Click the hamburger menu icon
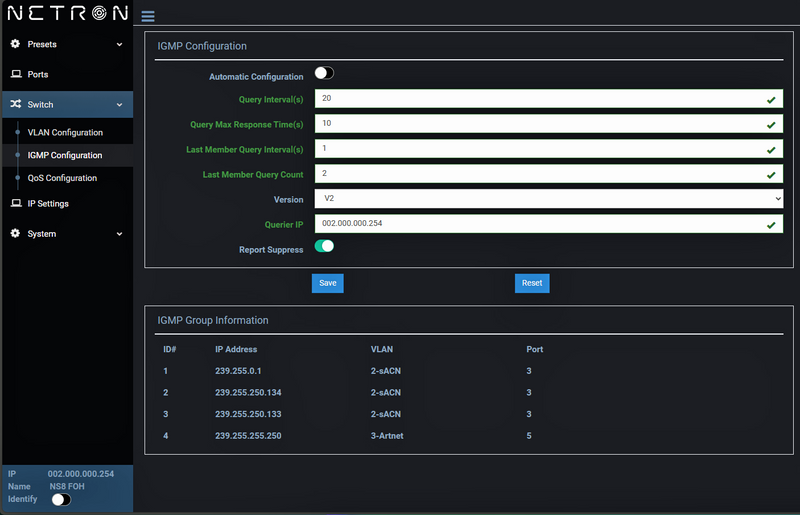The width and height of the screenshot is (800, 515). pyautogui.click(x=148, y=17)
